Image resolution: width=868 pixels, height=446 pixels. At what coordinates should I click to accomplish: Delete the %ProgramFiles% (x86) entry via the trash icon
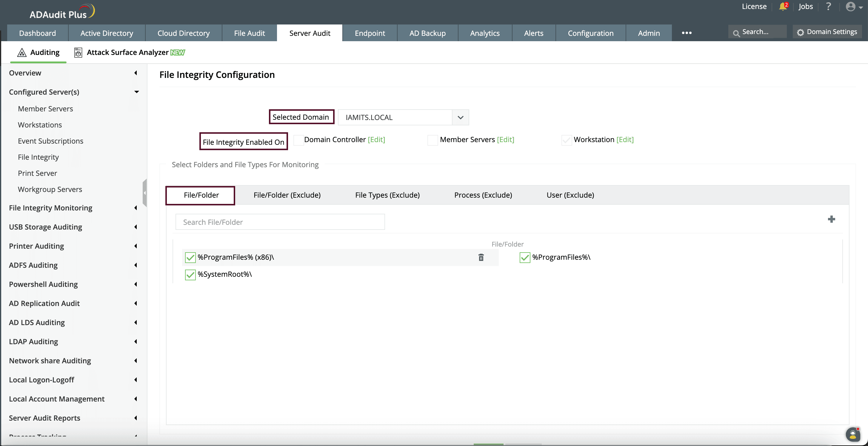(481, 258)
